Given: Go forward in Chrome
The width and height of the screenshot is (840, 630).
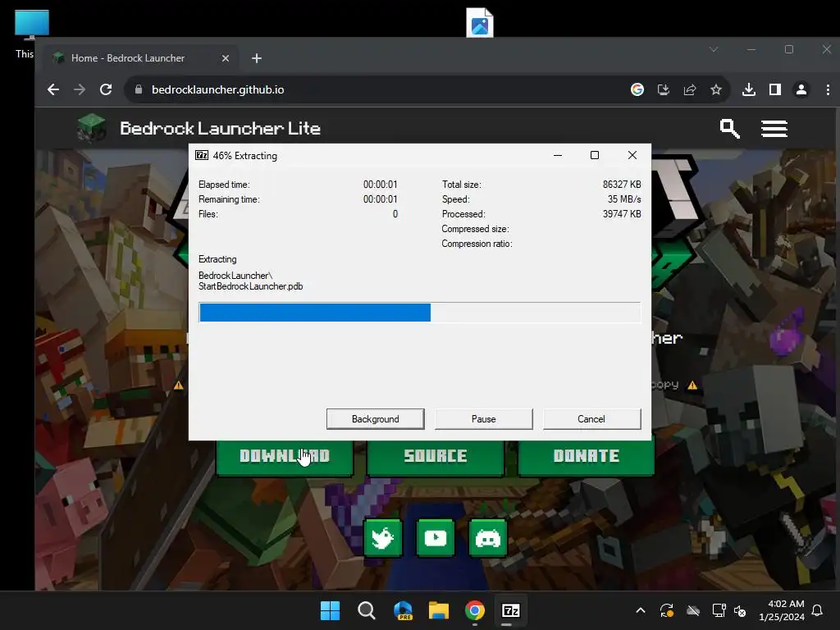Looking at the screenshot, I should tap(80, 89).
